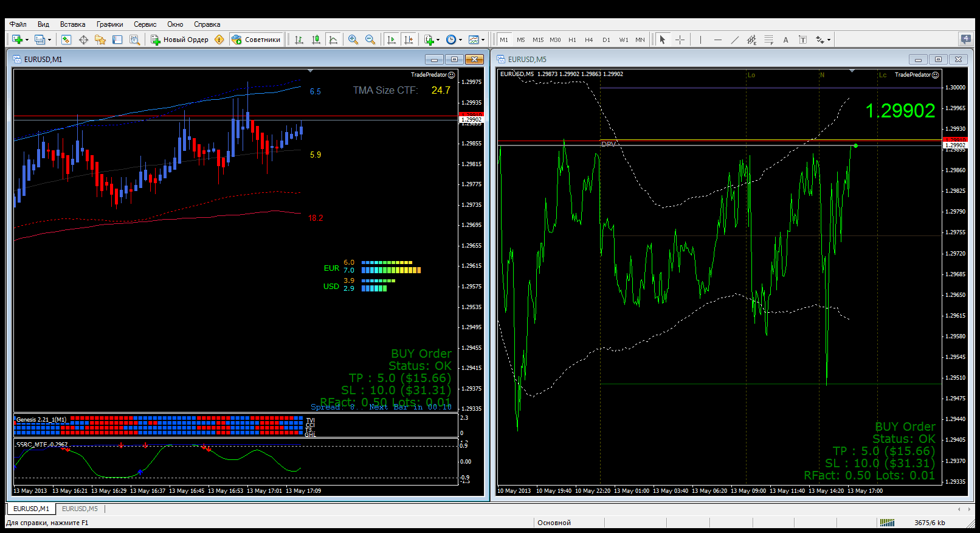Open the Strategy Tester icon
This screenshot has width=980, height=533.
coord(134,40)
